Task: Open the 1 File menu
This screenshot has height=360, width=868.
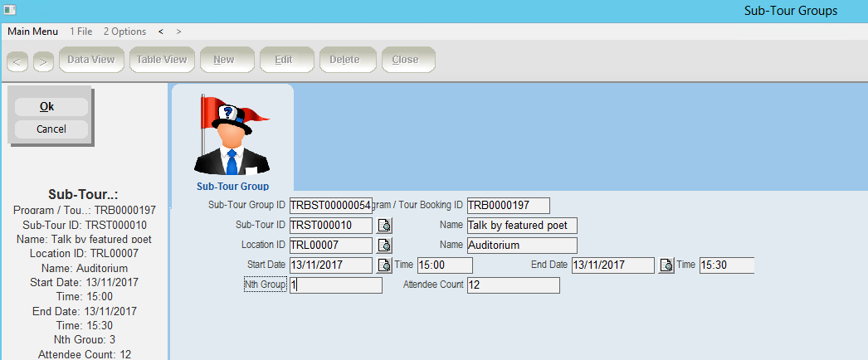Action: [81, 32]
